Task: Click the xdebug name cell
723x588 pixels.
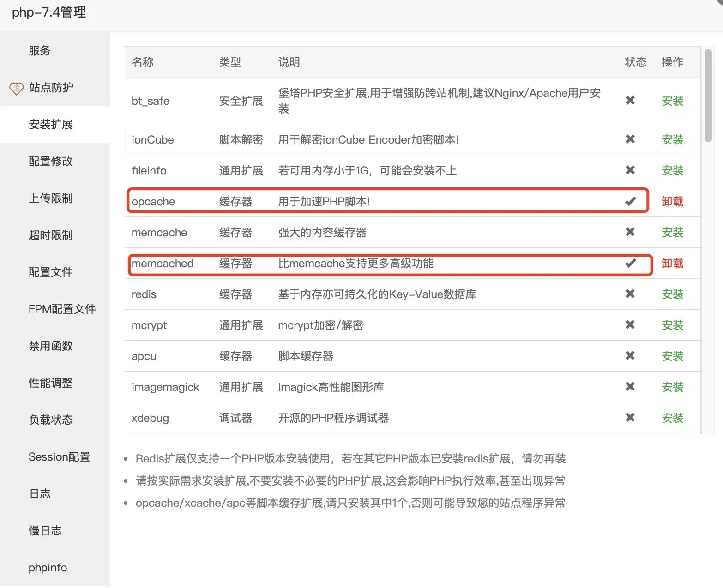Action: click(x=150, y=418)
